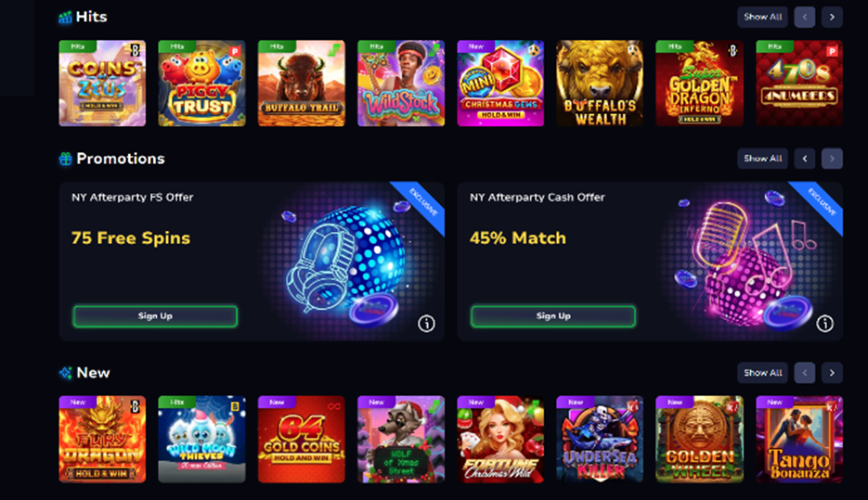Screen dimensions: 868x500
Task: Sign up for NY Afterparty FS Offer
Action: 155,316
